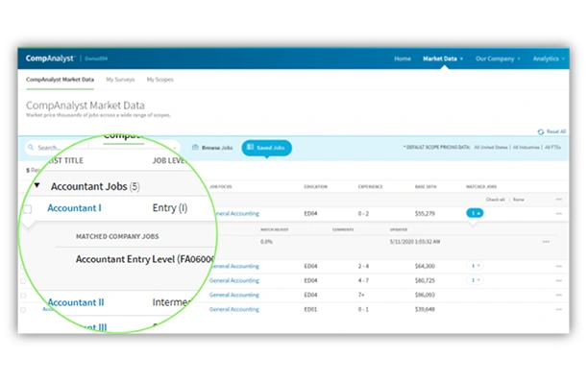
Task: Sort by the Matched Jobs column
Action: tap(481, 186)
